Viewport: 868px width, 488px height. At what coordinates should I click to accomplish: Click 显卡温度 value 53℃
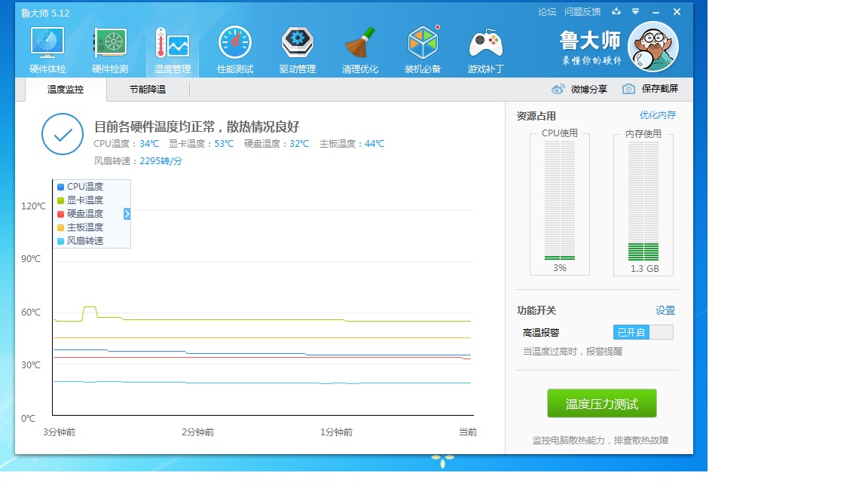(x=225, y=143)
